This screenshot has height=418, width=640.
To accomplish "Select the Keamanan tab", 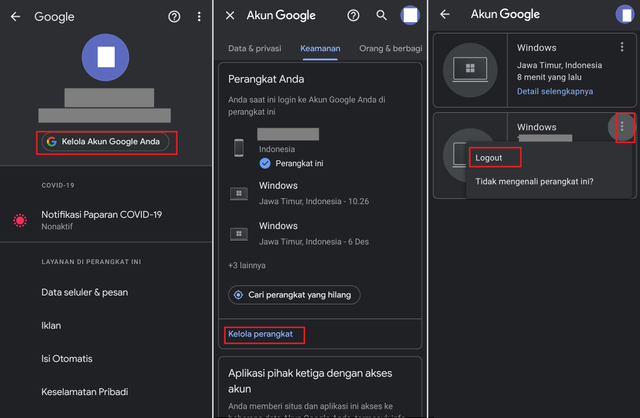I will point(320,49).
